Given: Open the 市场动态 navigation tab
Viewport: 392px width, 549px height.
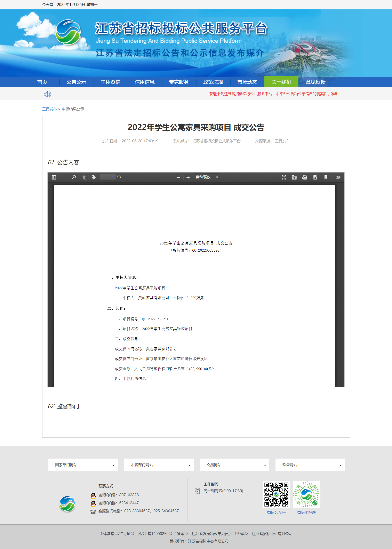Looking at the screenshot, I should [x=247, y=82].
